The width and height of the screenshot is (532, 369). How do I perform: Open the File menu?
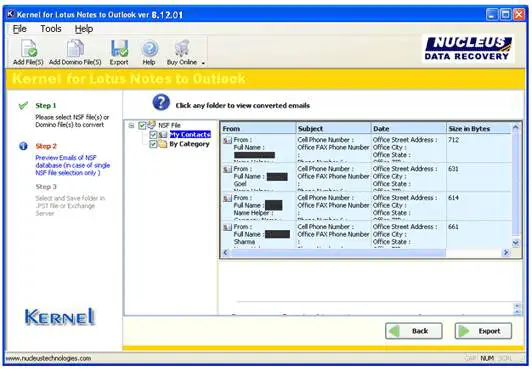coord(20,29)
